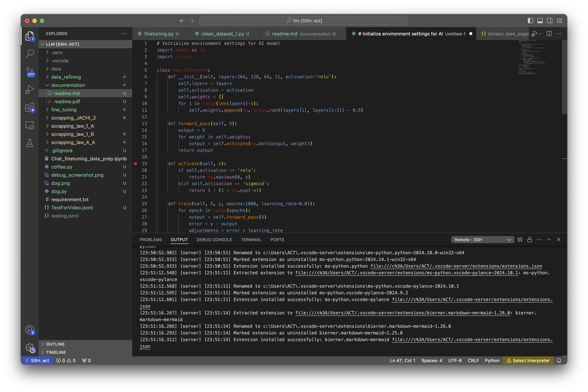Open output panel more actions ellipsis

tap(539, 239)
